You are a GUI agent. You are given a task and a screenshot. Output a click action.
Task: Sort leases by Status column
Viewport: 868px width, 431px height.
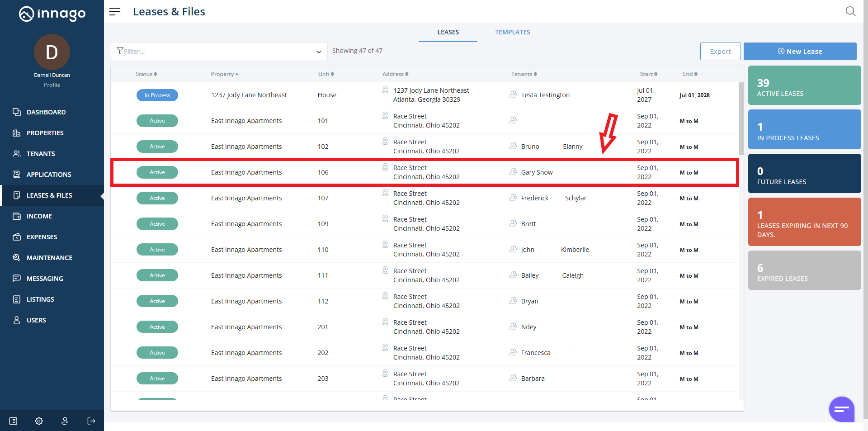click(x=146, y=74)
